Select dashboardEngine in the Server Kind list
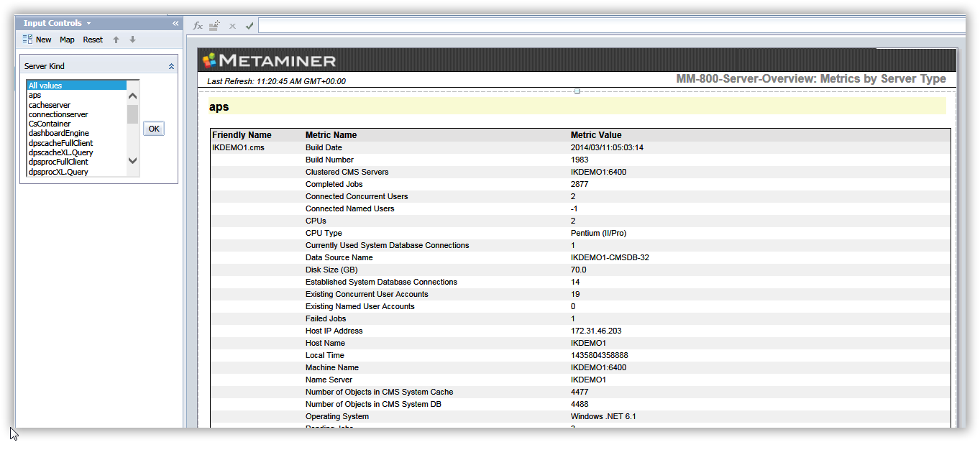 click(x=76, y=133)
